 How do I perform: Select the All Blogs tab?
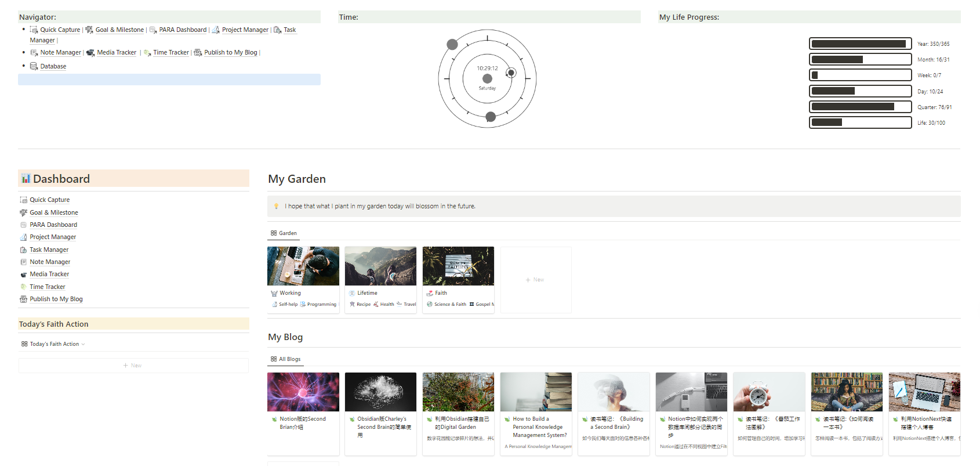pyautogui.click(x=285, y=359)
